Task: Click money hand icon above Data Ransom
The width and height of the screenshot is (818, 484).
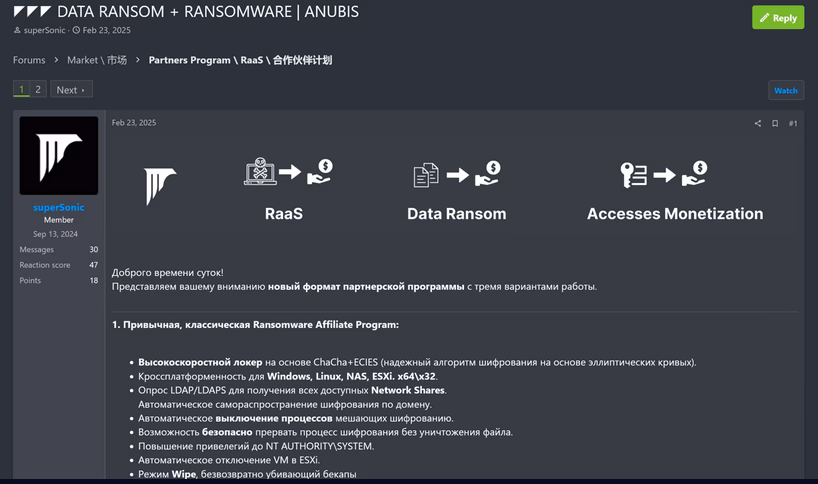Action: [488, 173]
